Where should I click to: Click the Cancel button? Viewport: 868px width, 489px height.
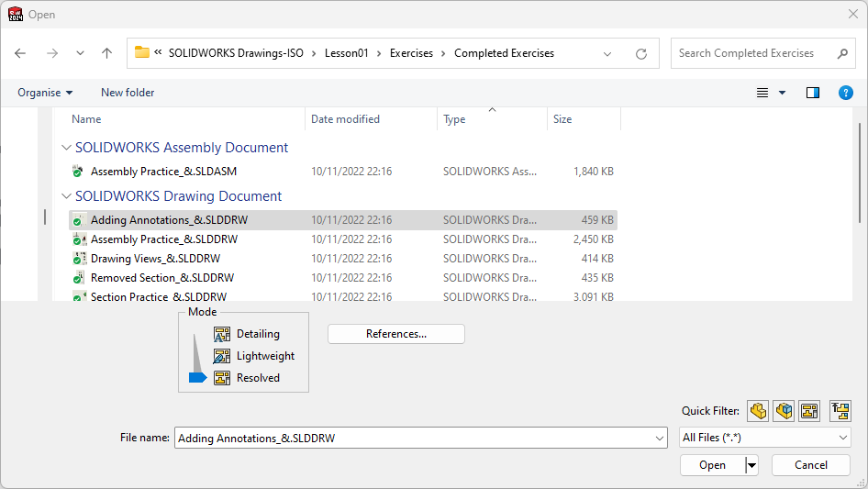[811, 465]
